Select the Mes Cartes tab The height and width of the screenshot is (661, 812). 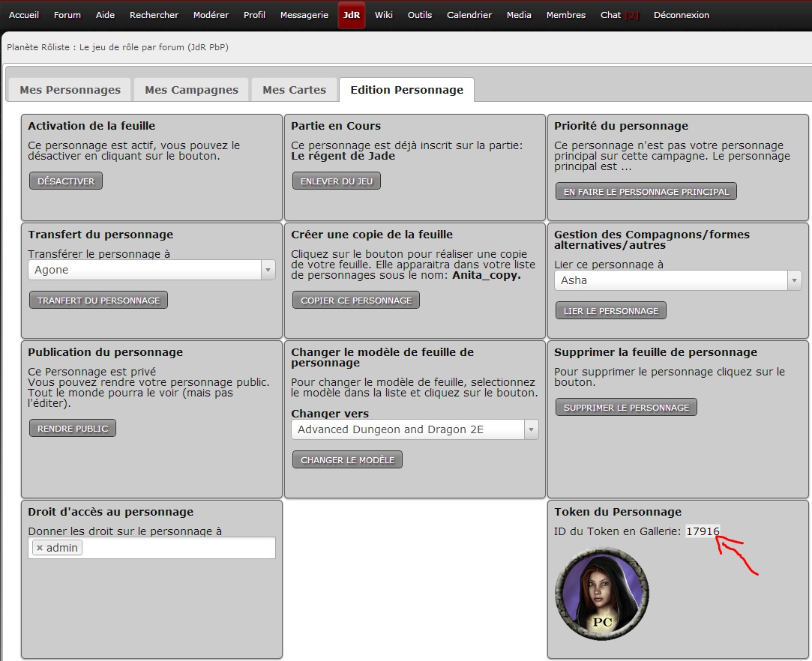tap(294, 90)
